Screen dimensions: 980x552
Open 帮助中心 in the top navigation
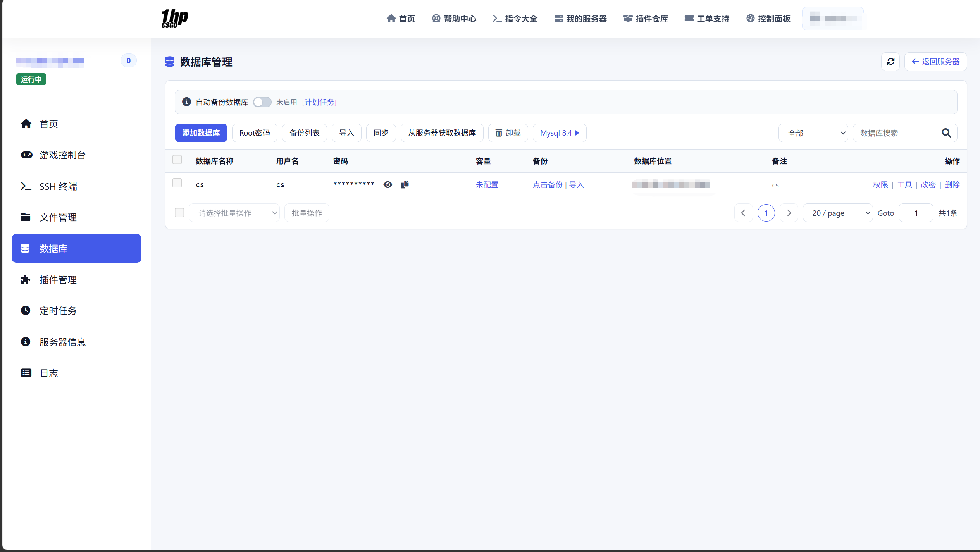[x=454, y=19]
